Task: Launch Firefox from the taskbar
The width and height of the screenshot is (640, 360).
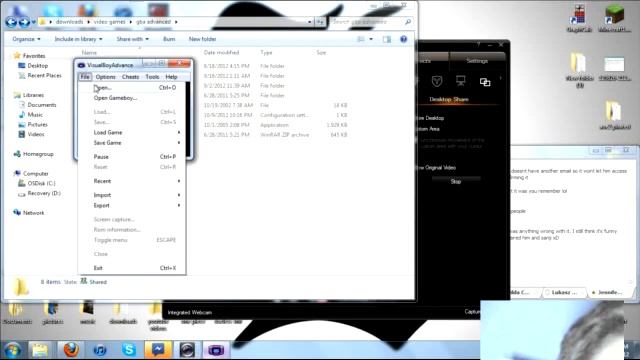Action: pos(71,350)
